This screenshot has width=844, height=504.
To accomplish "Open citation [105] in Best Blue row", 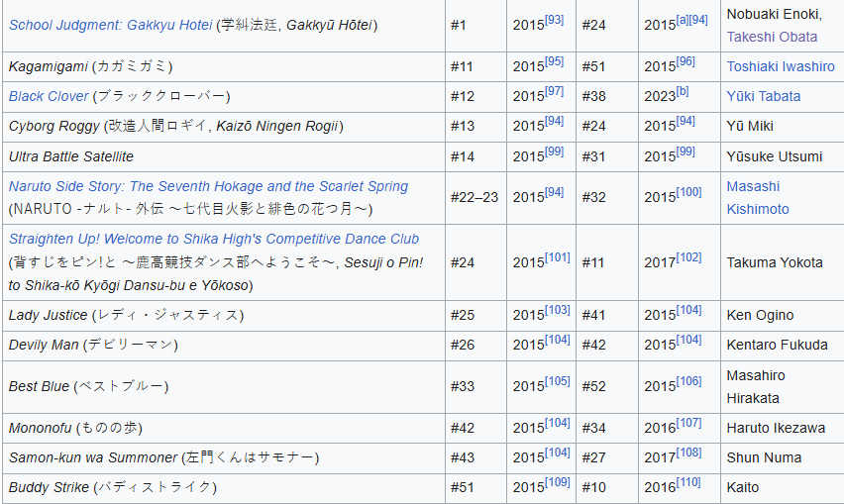I will coord(557,381).
